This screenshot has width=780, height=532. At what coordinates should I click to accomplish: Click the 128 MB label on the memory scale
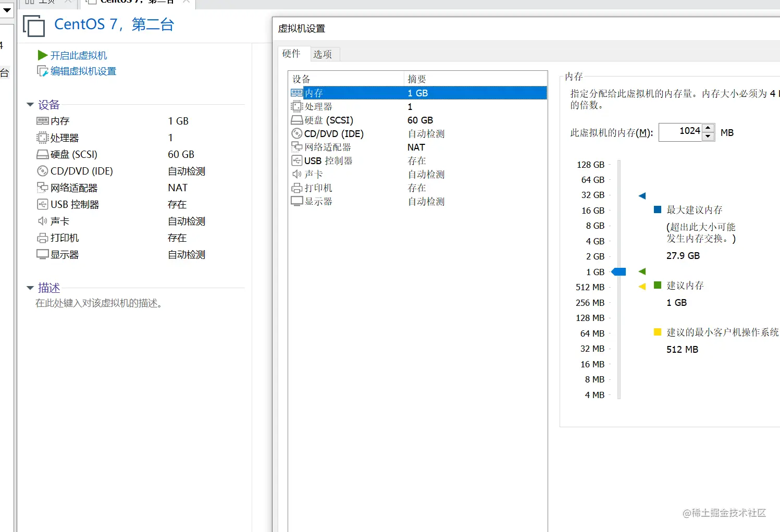[590, 318]
